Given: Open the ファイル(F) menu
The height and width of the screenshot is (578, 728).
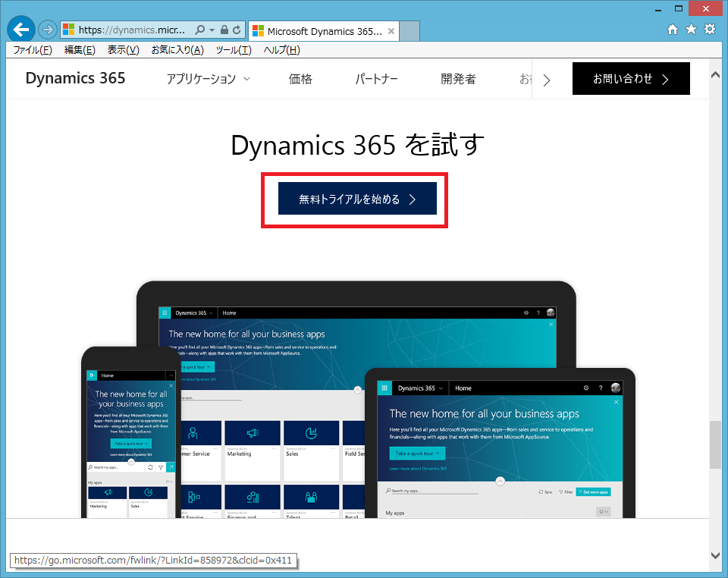Looking at the screenshot, I should (x=33, y=50).
